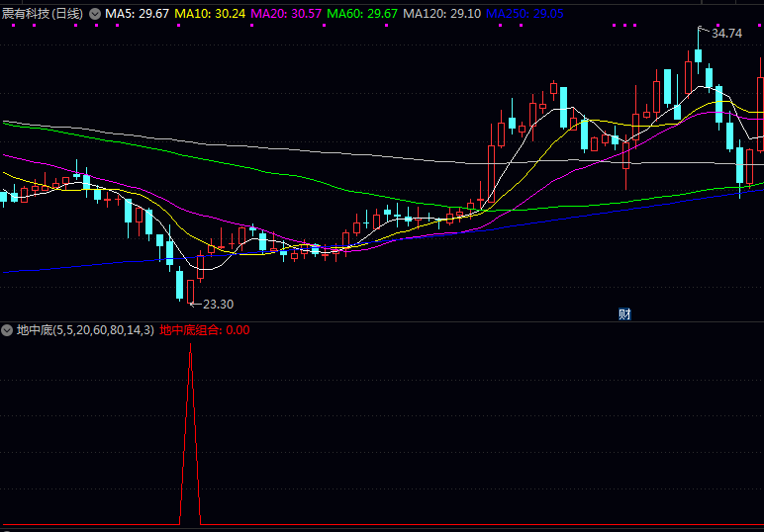This screenshot has width=764, height=532.
Task: Select the MA5 white legend label
Action: click(x=137, y=14)
